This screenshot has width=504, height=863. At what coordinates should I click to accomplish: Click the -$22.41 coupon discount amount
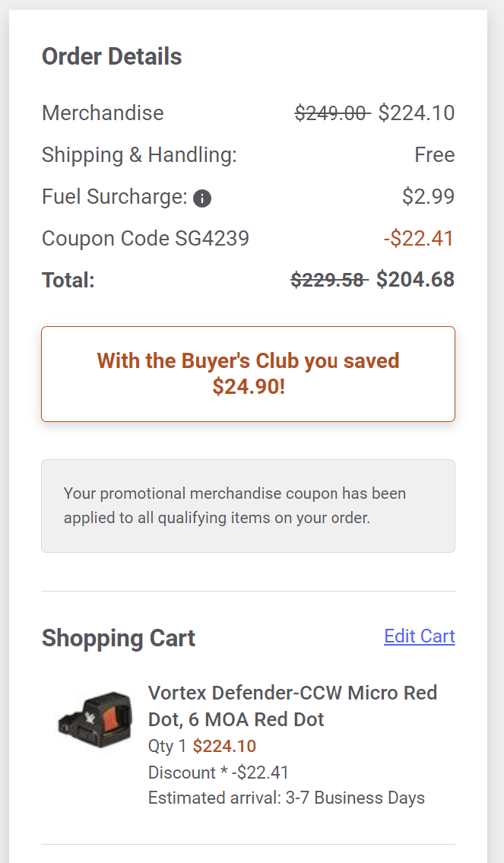(x=419, y=238)
